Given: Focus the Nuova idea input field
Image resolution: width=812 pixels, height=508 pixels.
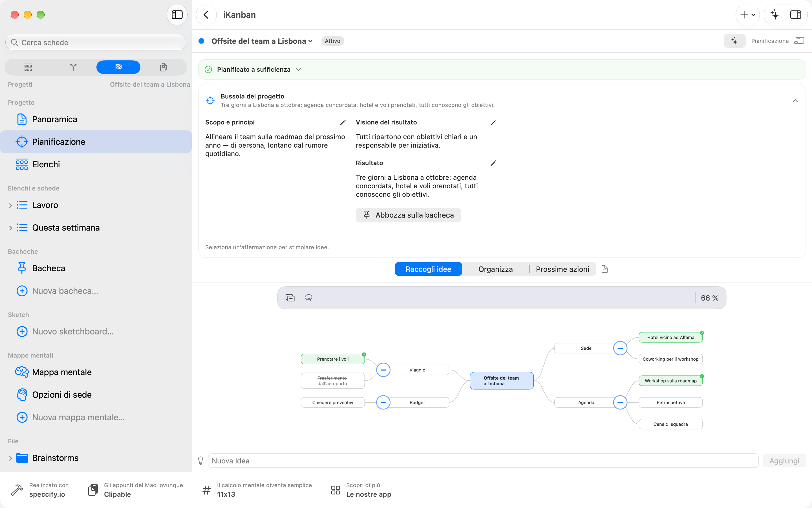Looking at the screenshot, I should coord(483,461).
